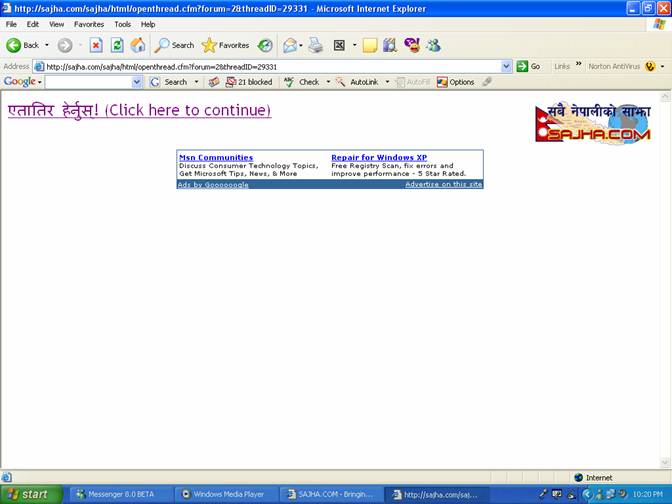672x504 pixels.
Task: Go to the Home page icon
Action: pyautogui.click(x=138, y=45)
